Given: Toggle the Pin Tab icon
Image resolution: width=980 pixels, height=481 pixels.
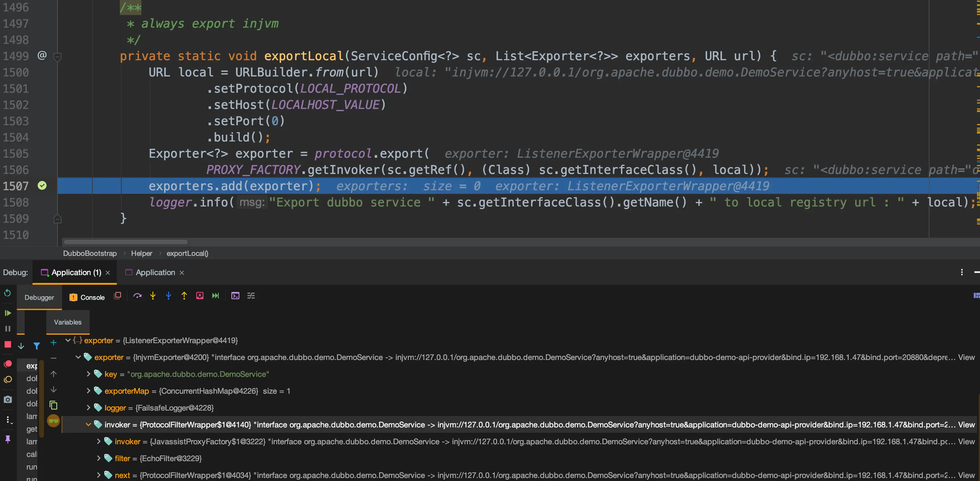Looking at the screenshot, I should coord(7,439).
